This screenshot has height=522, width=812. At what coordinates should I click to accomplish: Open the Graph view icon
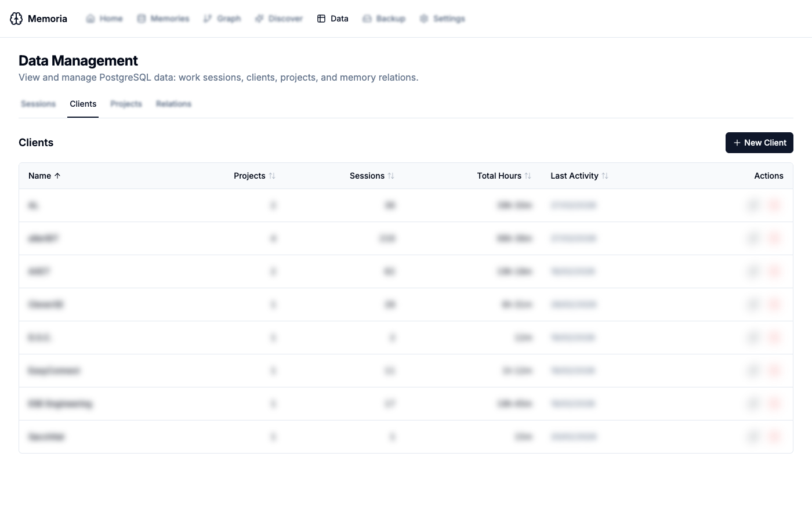(208, 19)
